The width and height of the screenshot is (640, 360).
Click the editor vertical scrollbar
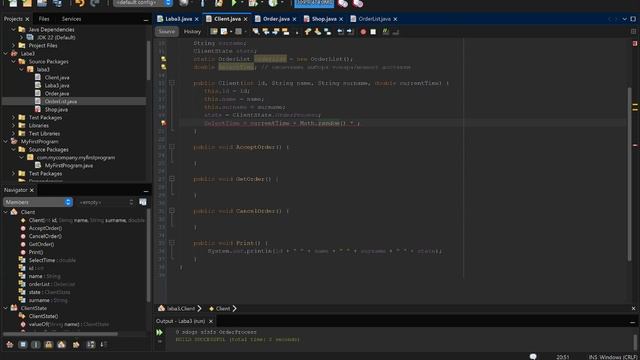point(629,173)
